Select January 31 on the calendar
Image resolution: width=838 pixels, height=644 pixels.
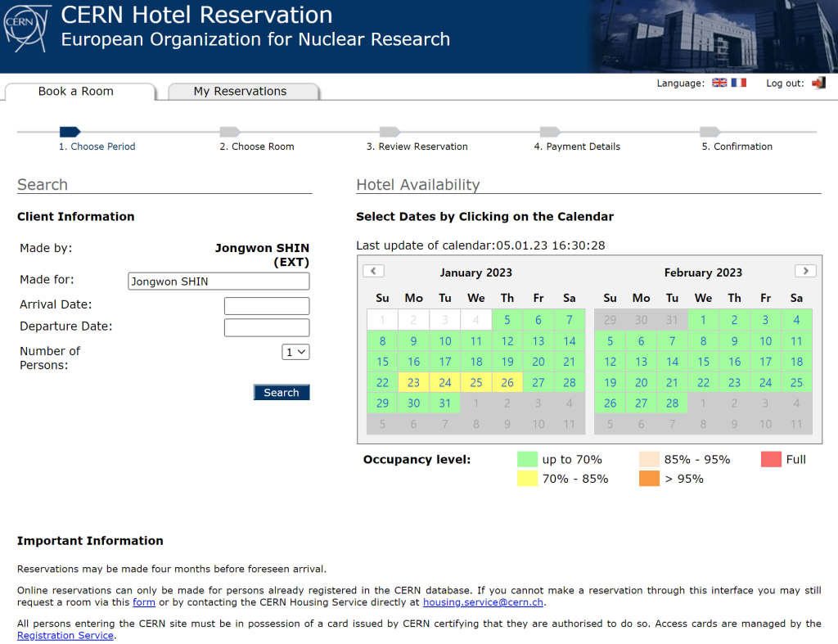click(445, 403)
